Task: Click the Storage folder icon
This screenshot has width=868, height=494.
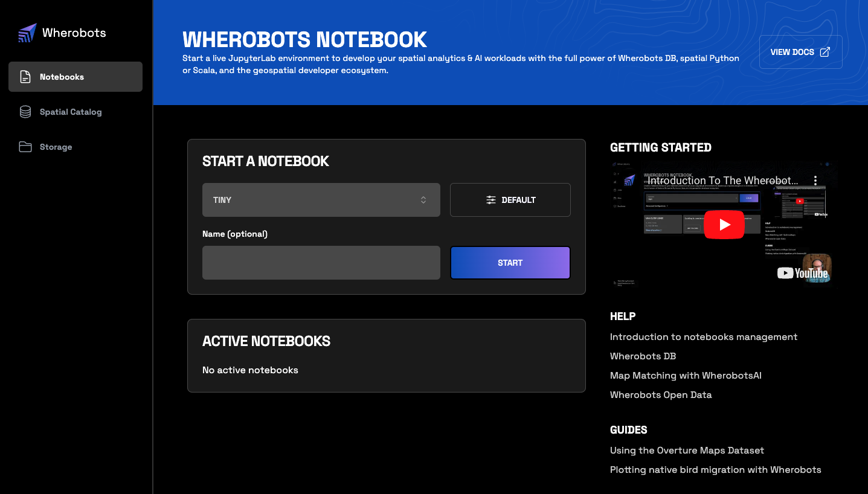Action: pos(25,147)
